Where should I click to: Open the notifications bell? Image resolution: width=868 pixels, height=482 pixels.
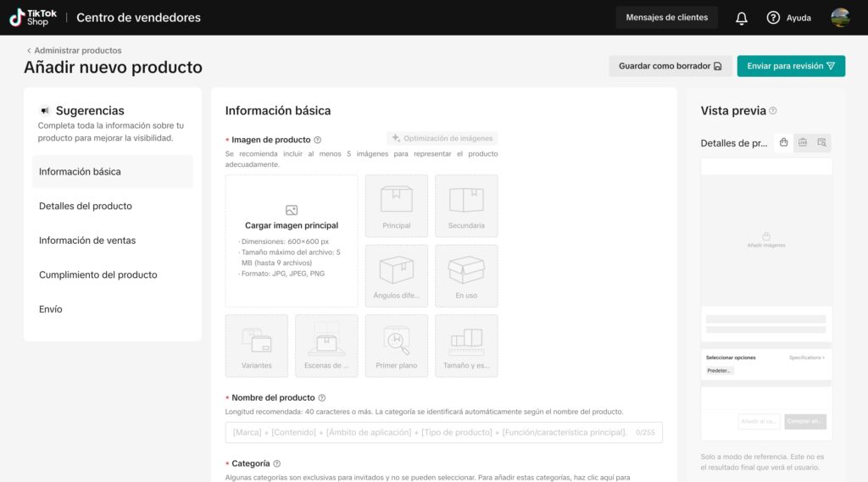click(742, 18)
